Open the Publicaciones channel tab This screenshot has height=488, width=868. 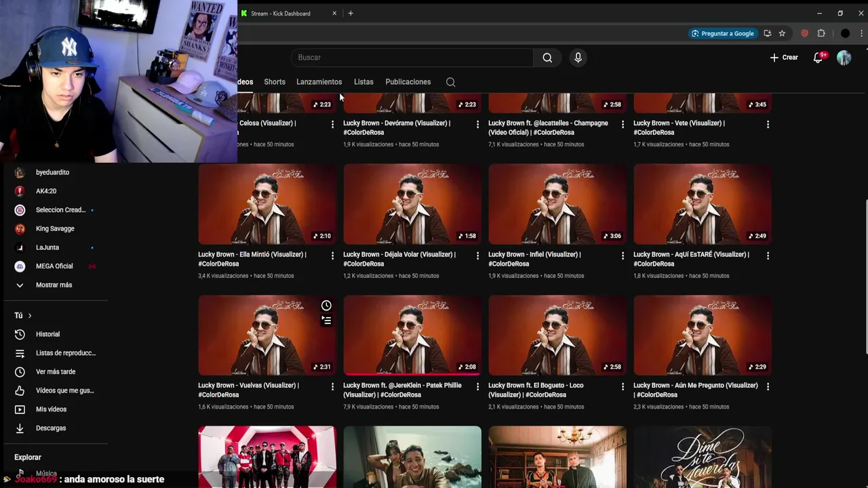(x=408, y=82)
